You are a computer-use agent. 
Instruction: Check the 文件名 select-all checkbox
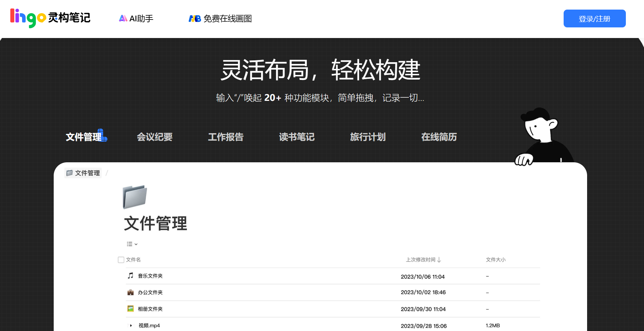pos(121,260)
